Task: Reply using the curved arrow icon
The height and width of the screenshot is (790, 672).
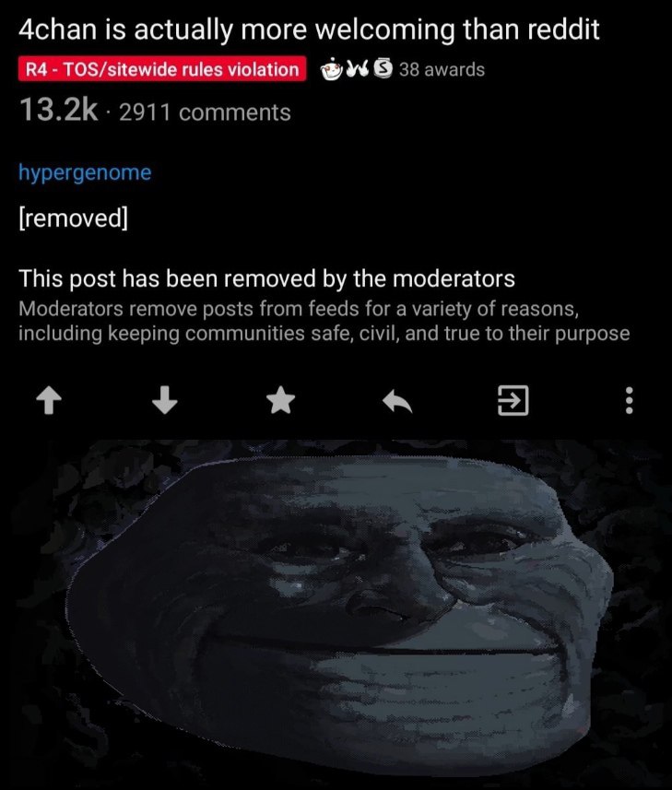Action: [x=397, y=402]
